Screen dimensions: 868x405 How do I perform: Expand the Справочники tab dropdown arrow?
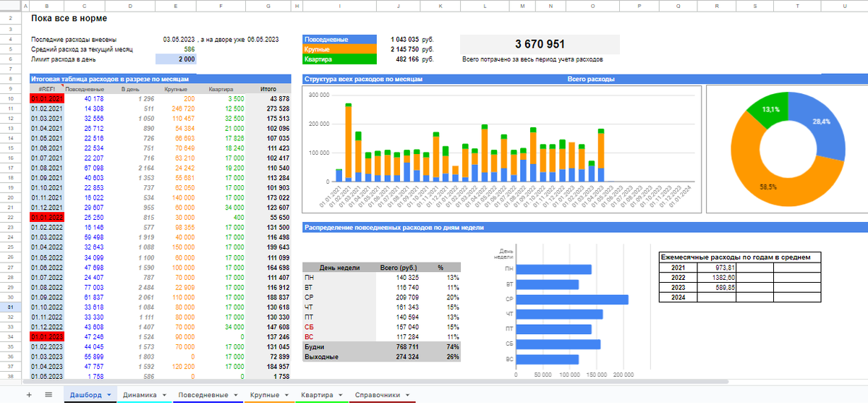click(407, 396)
